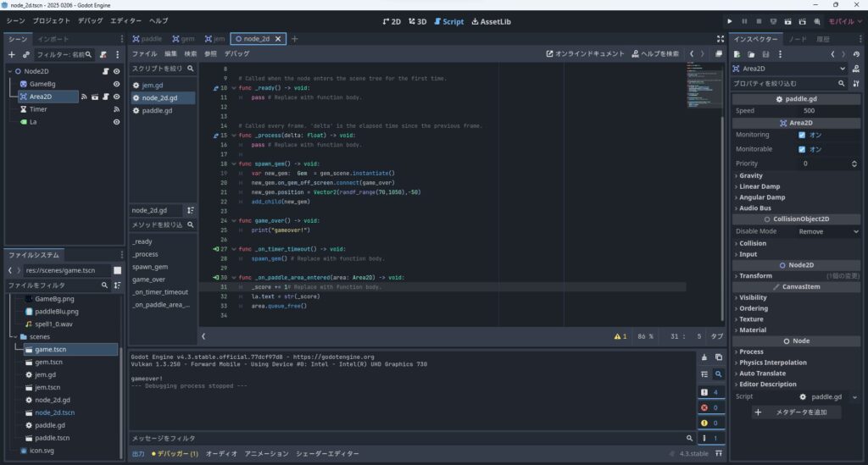Viewport: 868px width, 465px height.
Task: Toggle distraction free mode icon
Action: (721, 39)
